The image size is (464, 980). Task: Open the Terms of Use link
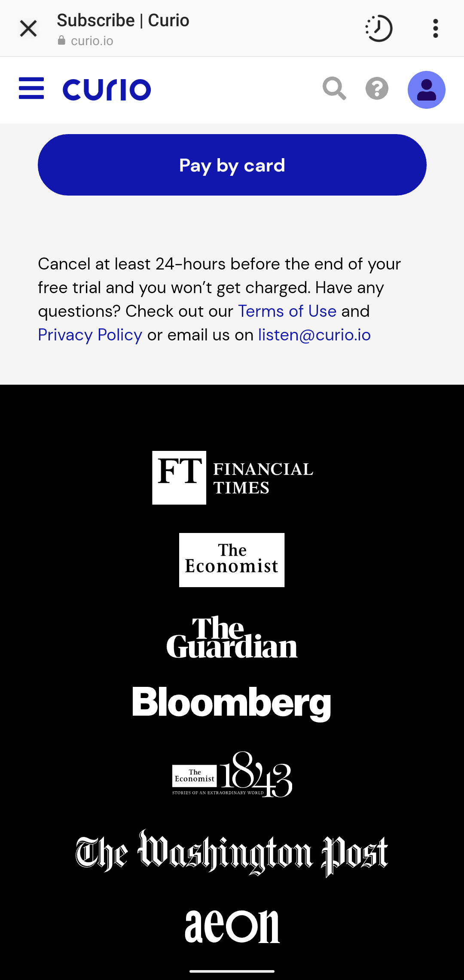[287, 311]
